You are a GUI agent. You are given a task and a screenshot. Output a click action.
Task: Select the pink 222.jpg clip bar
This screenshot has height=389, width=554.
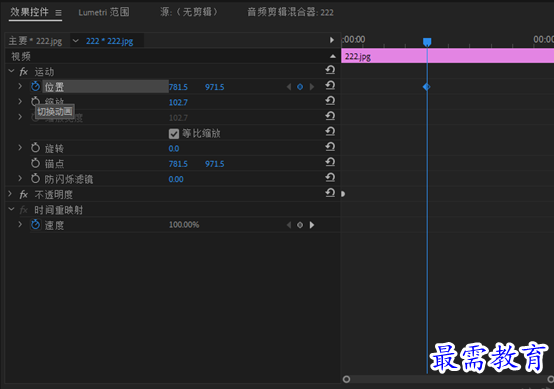(x=447, y=56)
